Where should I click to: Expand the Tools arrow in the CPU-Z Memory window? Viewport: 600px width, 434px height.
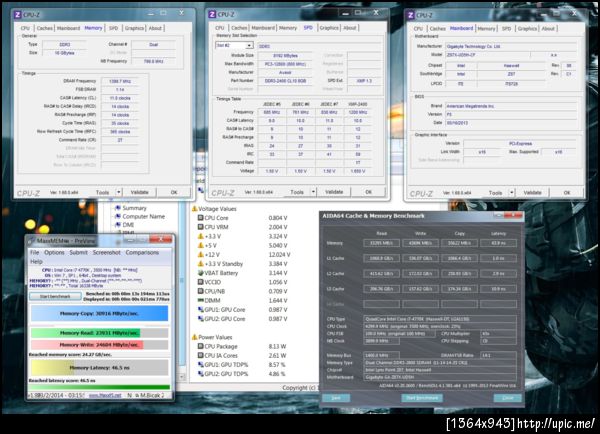point(119,192)
